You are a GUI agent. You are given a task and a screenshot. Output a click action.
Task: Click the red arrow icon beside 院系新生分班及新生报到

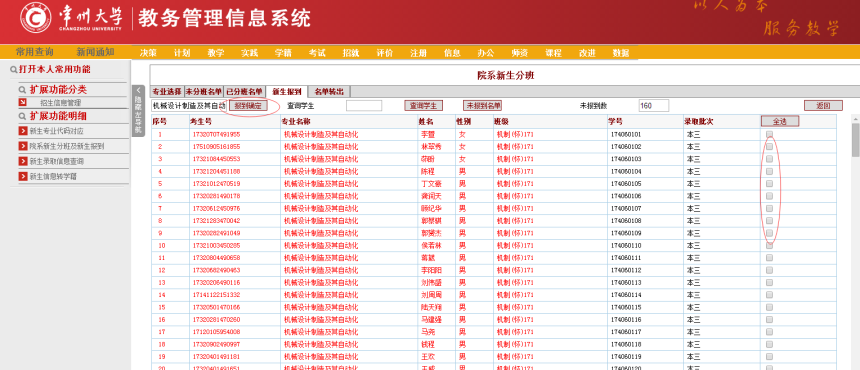click(x=22, y=146)
